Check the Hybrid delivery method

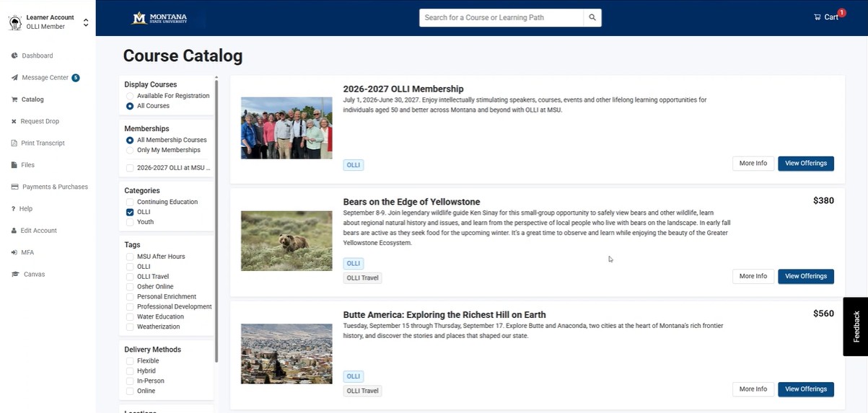(130, 371)
